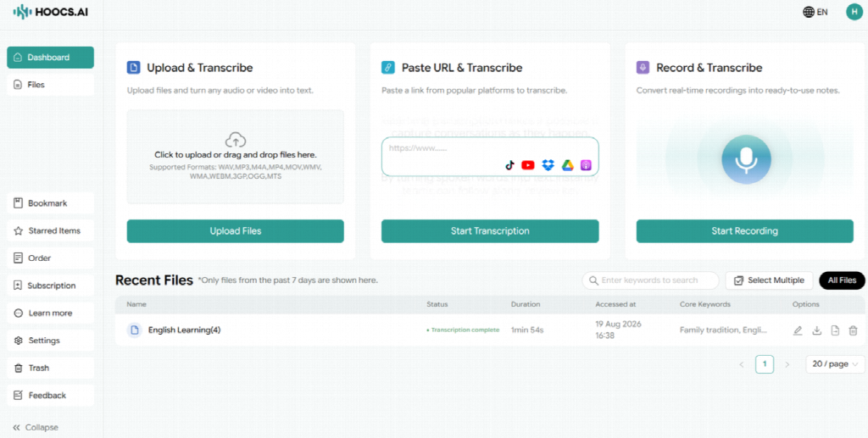
Task: Enable Select Multiple mode
Action: [769, 280]
